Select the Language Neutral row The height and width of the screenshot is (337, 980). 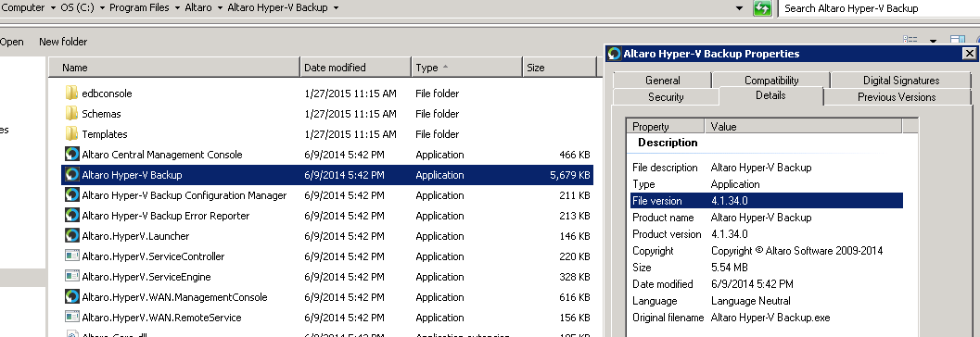(x=767, y=301)
